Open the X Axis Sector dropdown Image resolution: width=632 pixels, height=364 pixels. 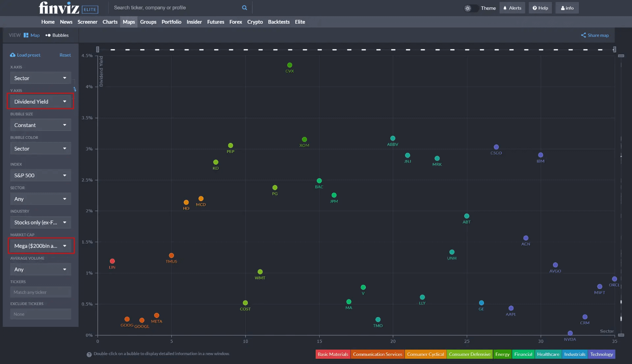point(40,78)
